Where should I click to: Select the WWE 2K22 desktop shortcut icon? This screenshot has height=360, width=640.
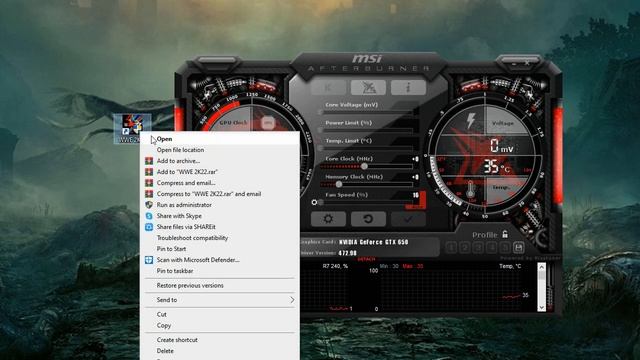pos(132,128)
